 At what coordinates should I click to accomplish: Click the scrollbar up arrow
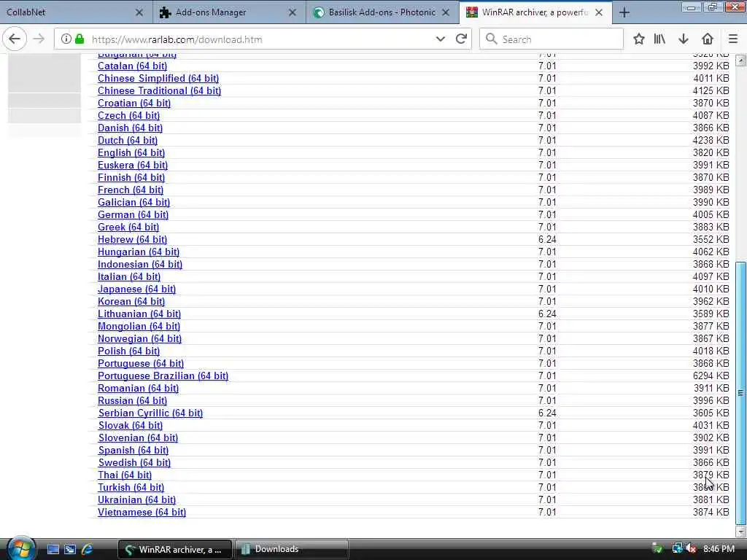(x=741, y=61)
